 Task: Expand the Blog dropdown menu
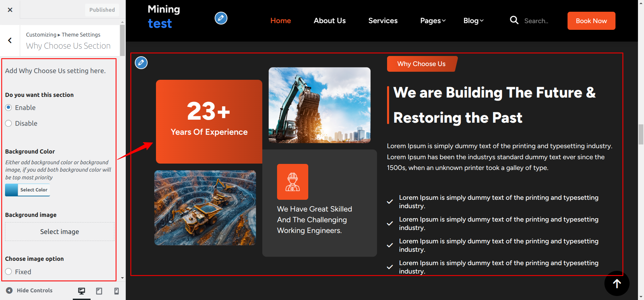473,21
